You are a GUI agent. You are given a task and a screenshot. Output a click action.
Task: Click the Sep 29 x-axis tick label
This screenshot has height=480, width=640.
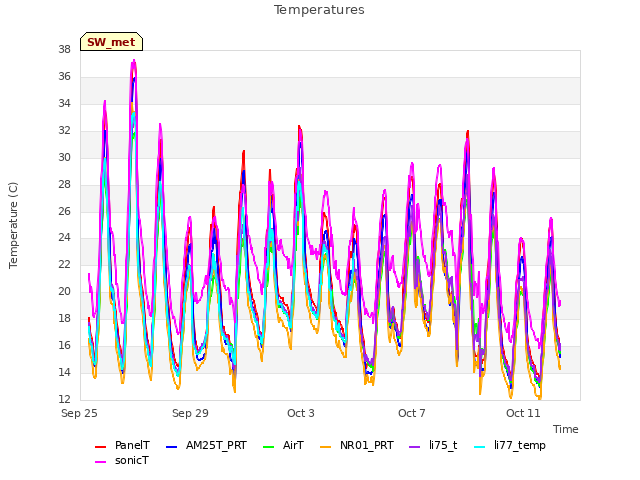tap(190, 413)
